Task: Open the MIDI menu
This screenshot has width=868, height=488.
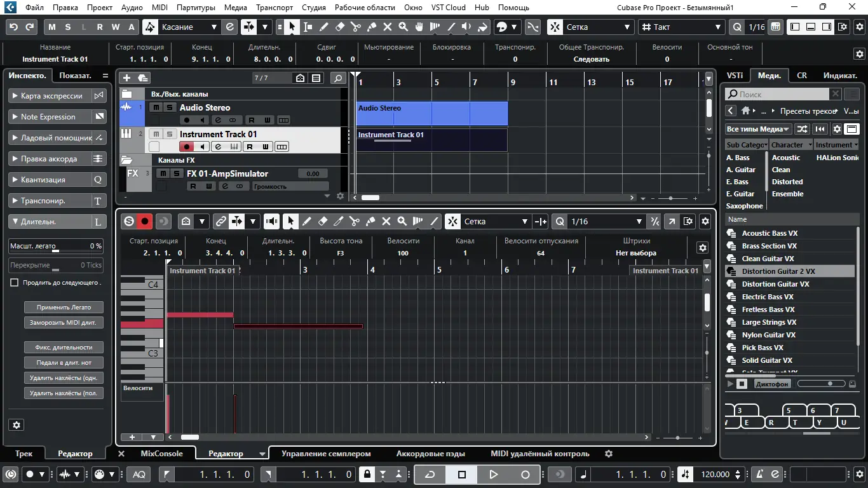Action: point(160,8)
